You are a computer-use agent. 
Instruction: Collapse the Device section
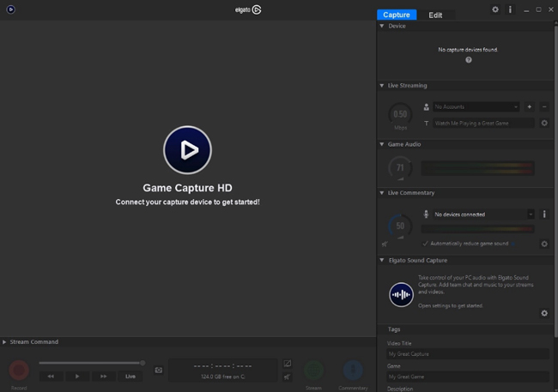pyautogui.click(x=382, y=26)
